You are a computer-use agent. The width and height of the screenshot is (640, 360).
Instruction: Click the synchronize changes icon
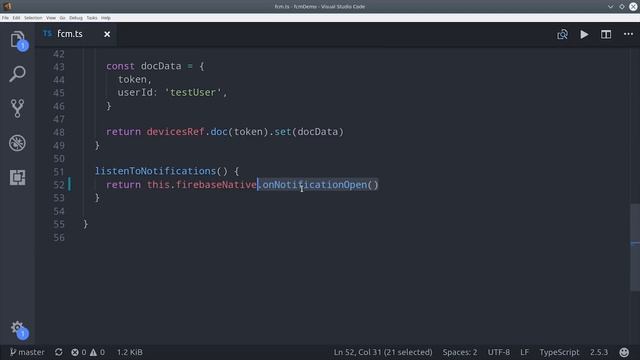(x=59, y=352)
